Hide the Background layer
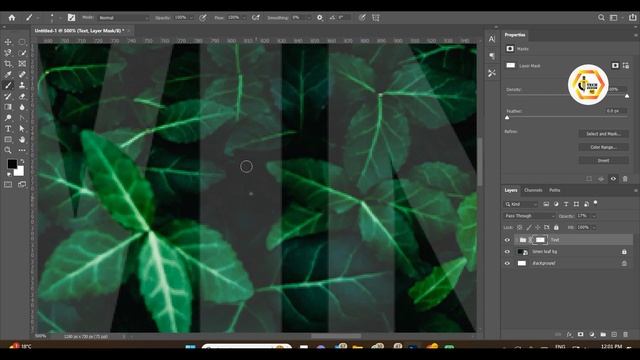Image resolution: width=640 pixels, height=360 pixels. pyautogui.click(x=507, y=263)
